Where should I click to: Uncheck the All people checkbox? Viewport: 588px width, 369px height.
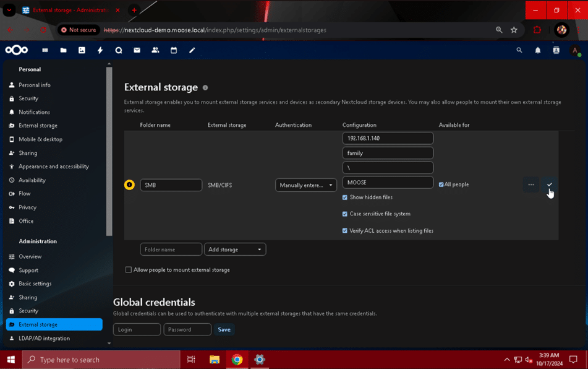(x=441, y=184)
